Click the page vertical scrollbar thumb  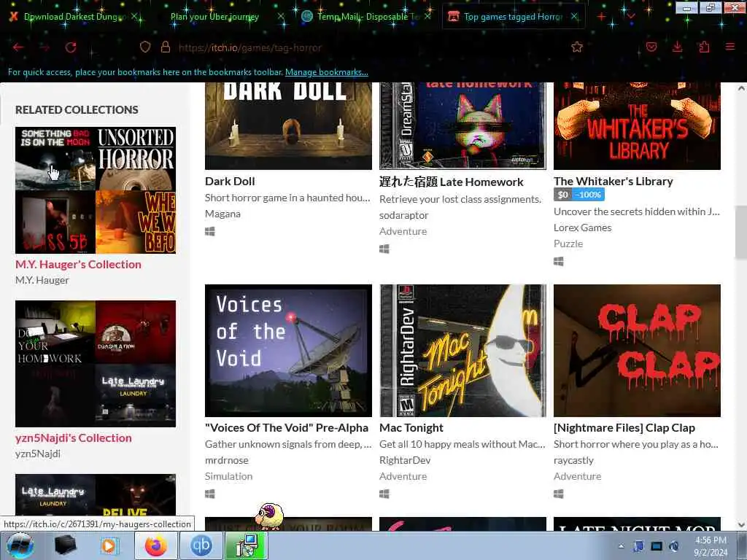coord(741,233)
